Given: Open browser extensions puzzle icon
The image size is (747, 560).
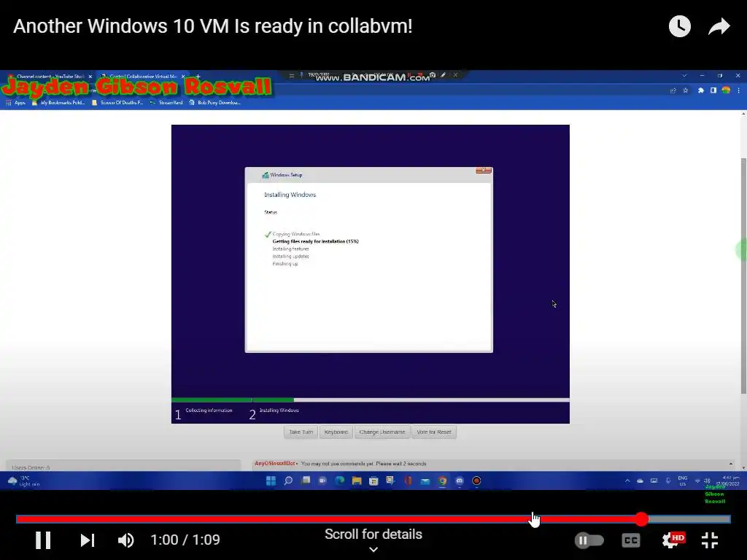Looking at the screenshot, I should pos(701,90).
